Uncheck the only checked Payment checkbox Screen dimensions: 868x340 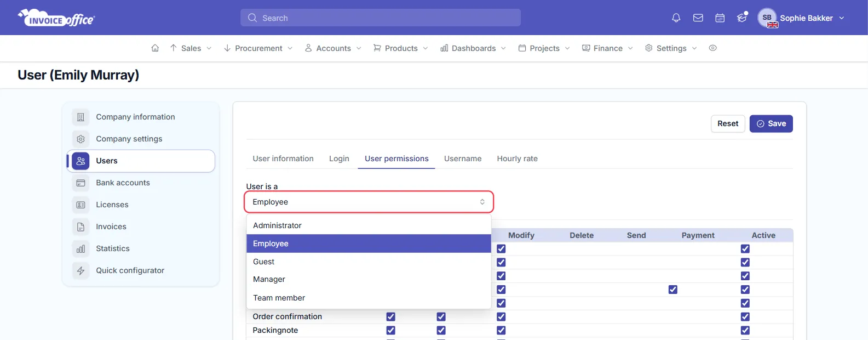pyautogui.click(x=673, y=290)
